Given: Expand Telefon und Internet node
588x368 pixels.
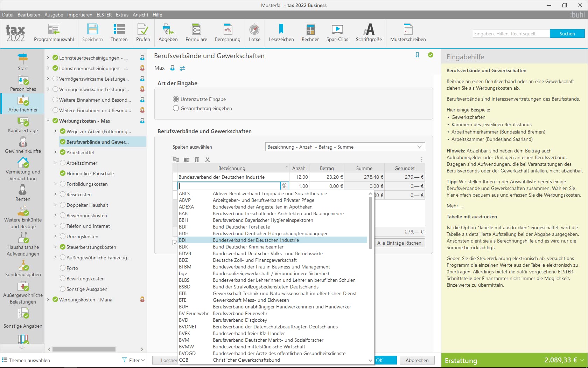Looking at the screenshot, I should 55,226.
